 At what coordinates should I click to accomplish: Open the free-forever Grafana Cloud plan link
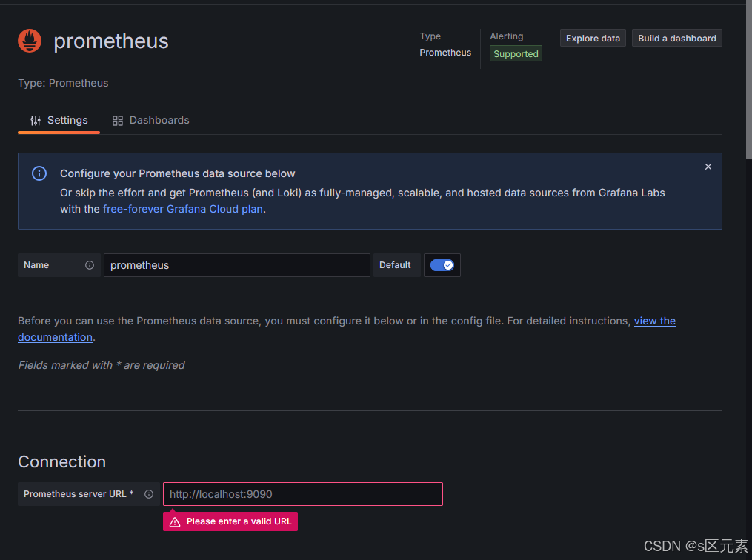click(x=183, y=209)
